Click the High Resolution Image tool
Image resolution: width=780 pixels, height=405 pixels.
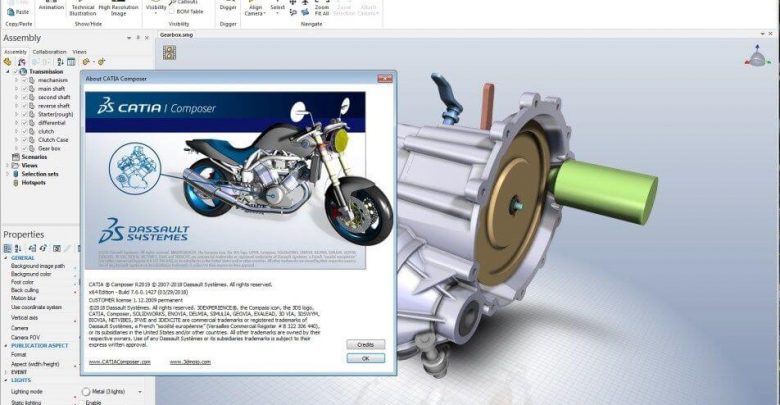point(118,8)
